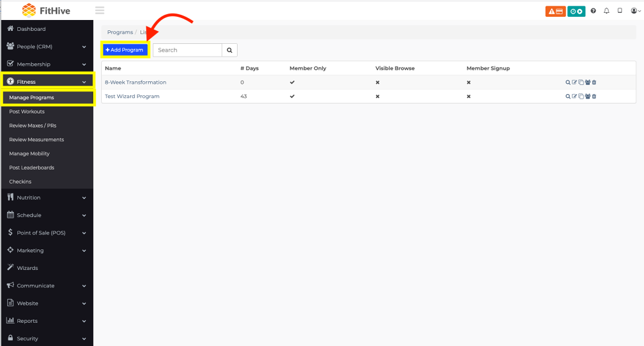The height and width of the screenshot is (346, 644).
Task: Open notifications bell icon
Action: point(607,11)
